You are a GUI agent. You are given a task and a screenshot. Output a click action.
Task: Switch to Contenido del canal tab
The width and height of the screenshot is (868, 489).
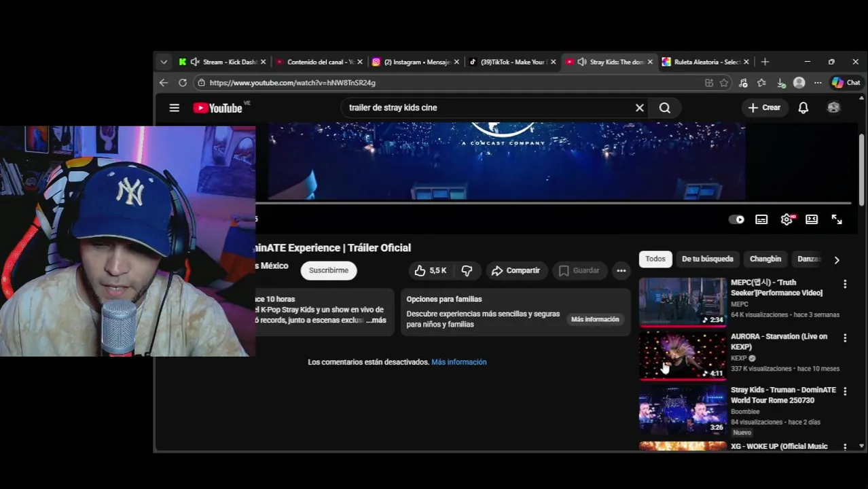319,62
